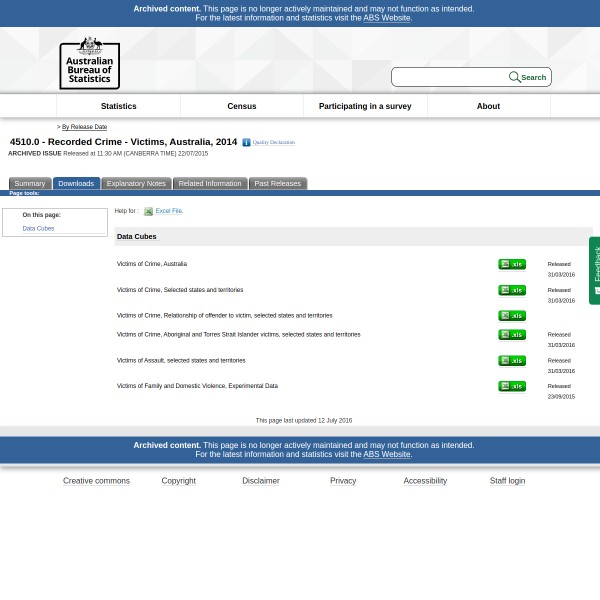The height and width of the screenshot is (600, 600).
Task: Open the Feedback side tab
Action: point(595,270)
